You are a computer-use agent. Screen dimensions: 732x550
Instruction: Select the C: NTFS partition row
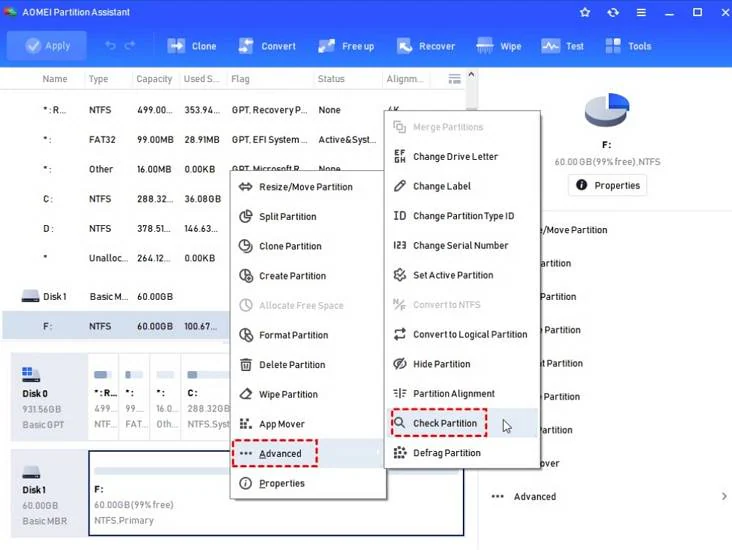115,199
